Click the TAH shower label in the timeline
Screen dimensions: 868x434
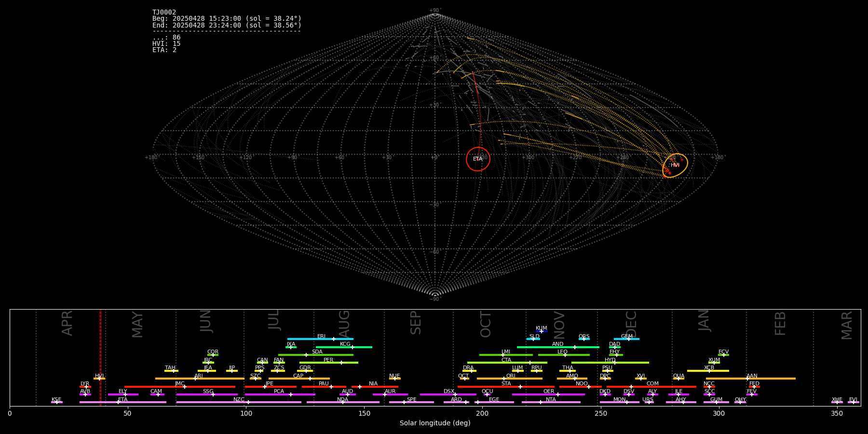click(170, 367)
